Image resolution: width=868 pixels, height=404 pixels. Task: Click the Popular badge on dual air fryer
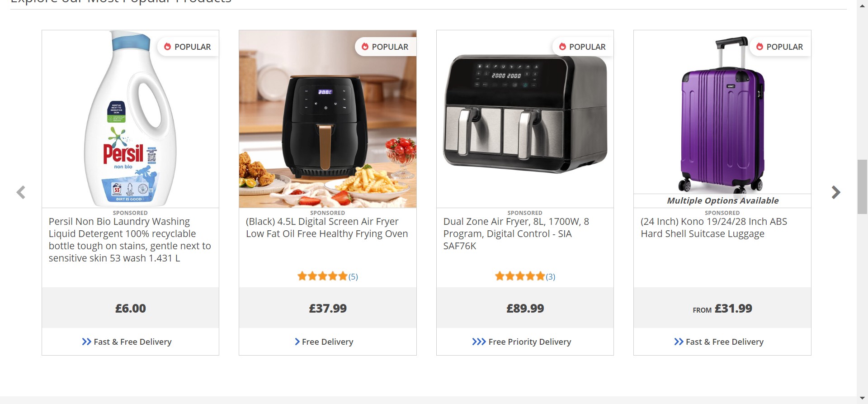(582, 47)
